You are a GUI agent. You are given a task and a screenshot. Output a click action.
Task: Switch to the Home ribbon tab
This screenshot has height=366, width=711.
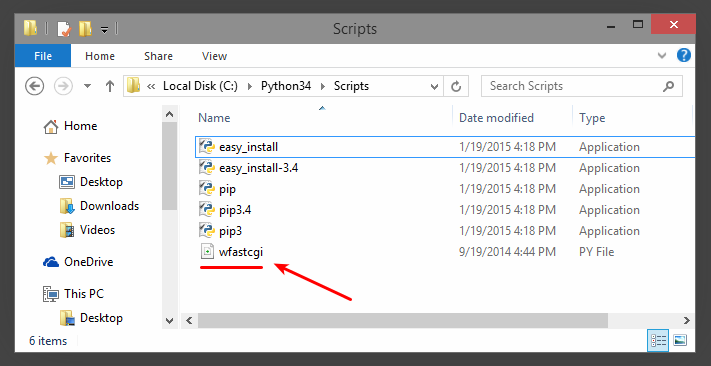point(100,56)
